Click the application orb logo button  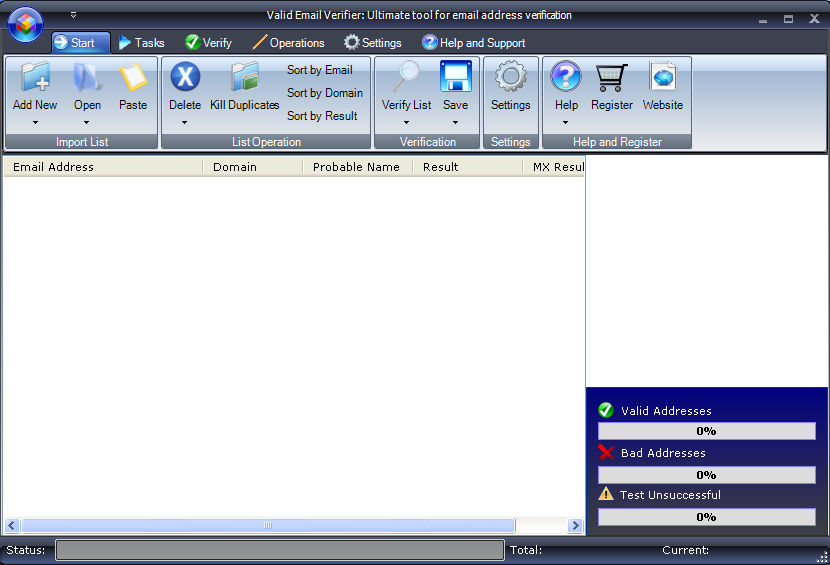[x=25, y=24]
